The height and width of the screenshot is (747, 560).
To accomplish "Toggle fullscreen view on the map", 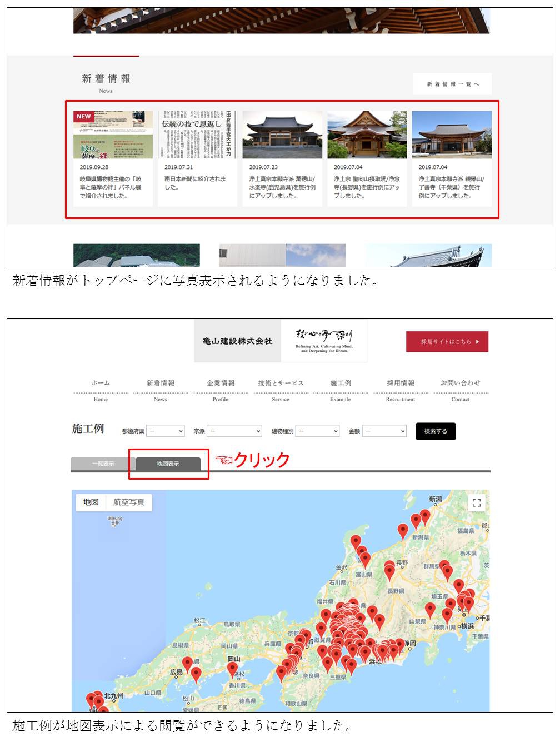I will pyautogui.click(x=476, y=503).
